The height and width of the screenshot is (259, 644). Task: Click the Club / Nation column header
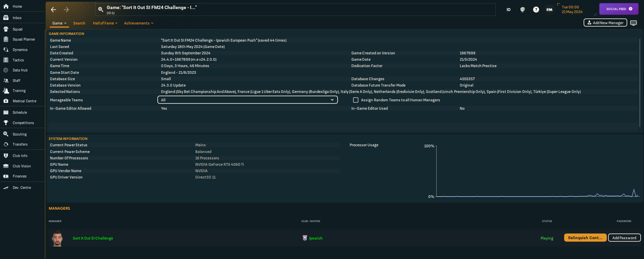click(310, 221)
